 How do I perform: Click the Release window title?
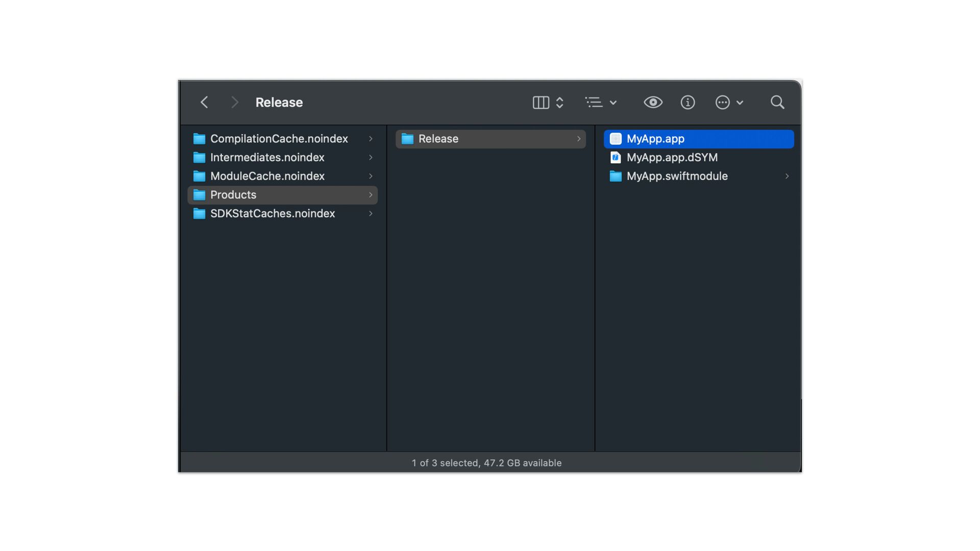(279, 103)
